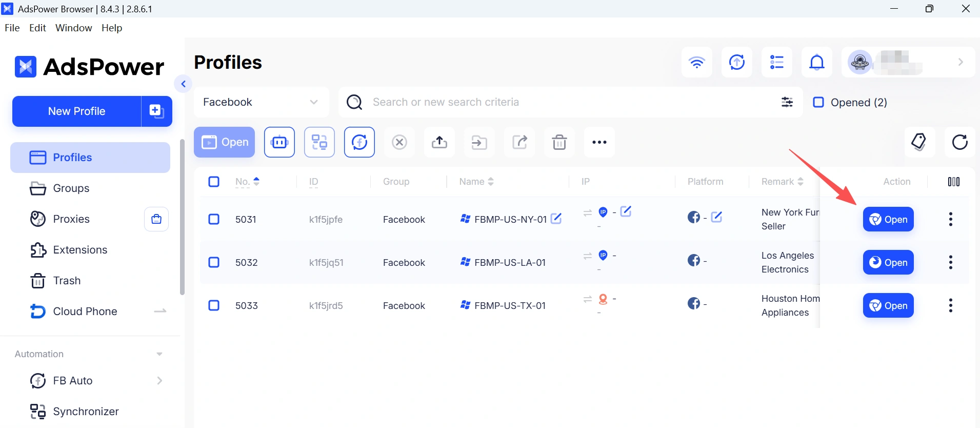Screen dimensions: 980x428
Task: Click the refresh list icon button
Action: 959,142
